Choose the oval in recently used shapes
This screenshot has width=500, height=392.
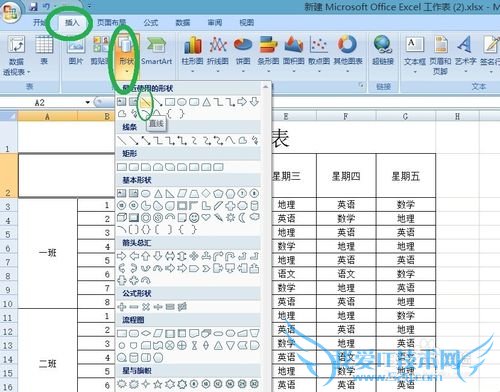(182, 102)
